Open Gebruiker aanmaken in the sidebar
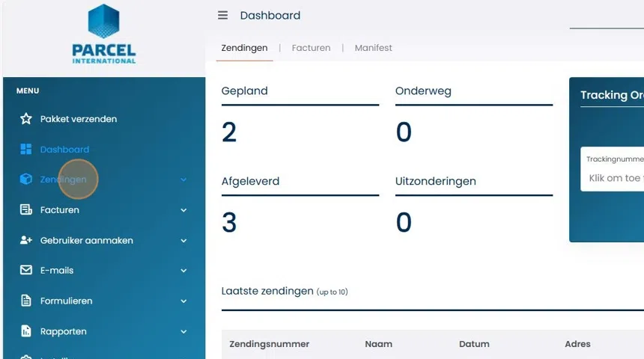This screenshot has width=644, height=359. click(87, 240)
